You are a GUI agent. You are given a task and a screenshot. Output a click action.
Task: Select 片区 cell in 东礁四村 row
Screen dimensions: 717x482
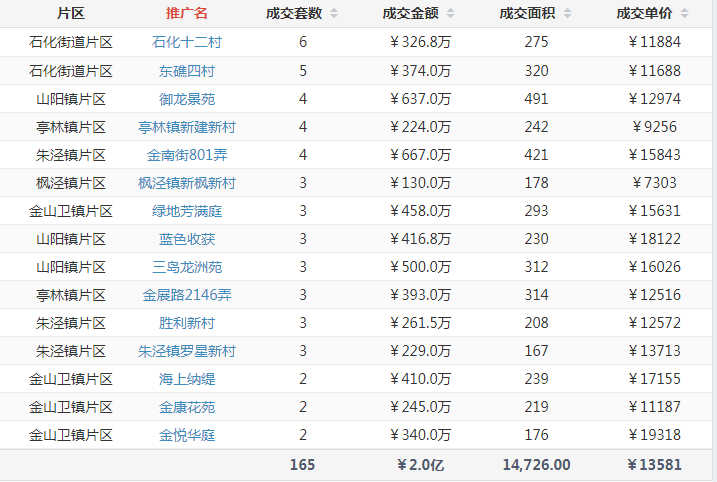[70, 71]
